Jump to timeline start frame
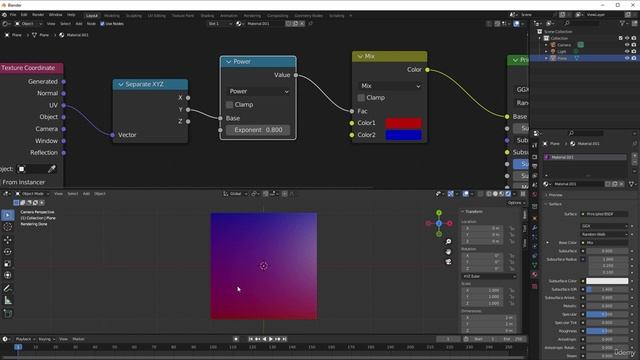 [251, 339]
